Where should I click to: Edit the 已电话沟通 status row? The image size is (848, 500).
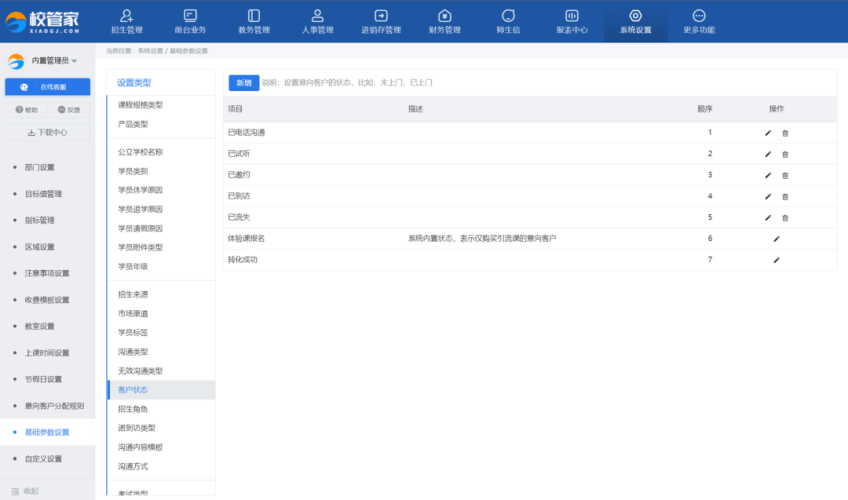pos(768,133)
